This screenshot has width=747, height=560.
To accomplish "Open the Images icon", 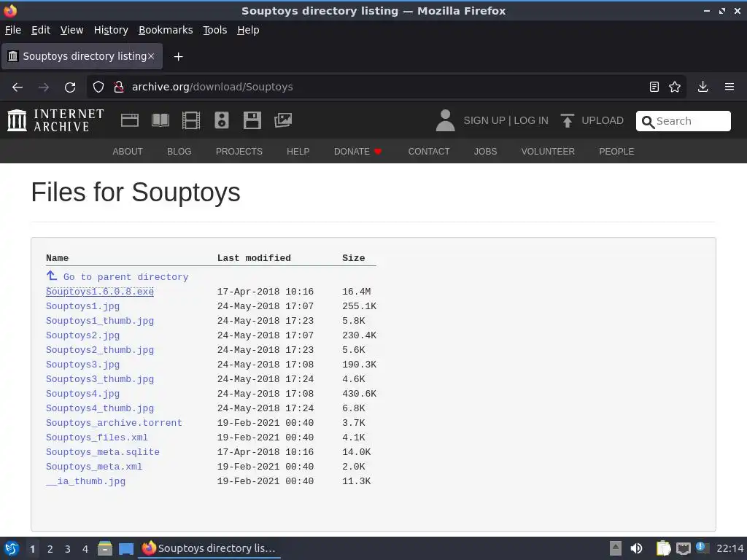I will pos(283,120).
